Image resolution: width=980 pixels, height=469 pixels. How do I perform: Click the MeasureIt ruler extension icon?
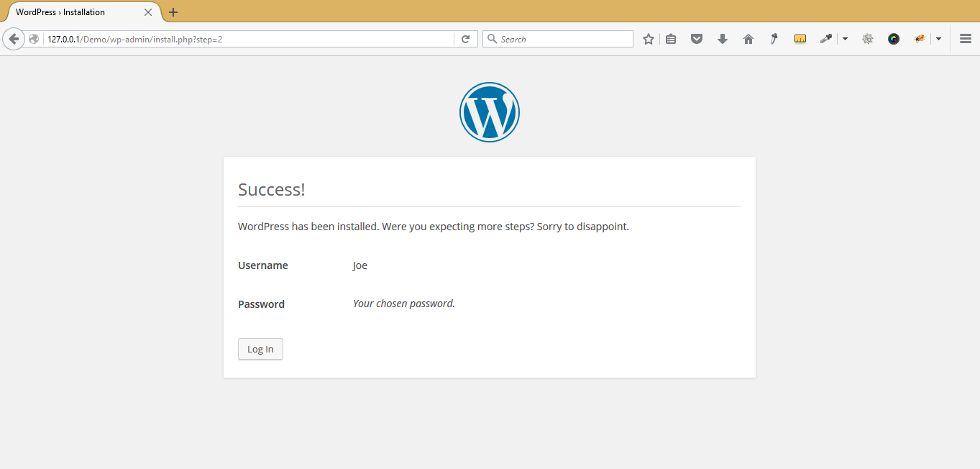800,38
